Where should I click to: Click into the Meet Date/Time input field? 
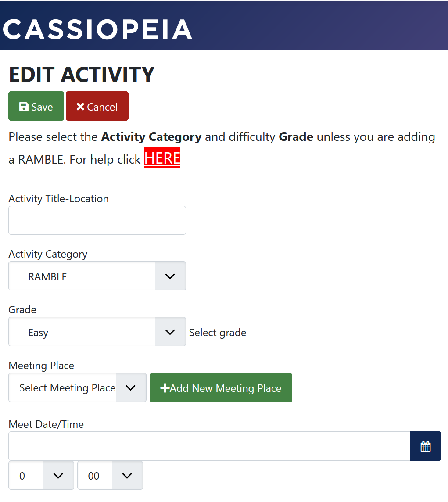point(209,446)
